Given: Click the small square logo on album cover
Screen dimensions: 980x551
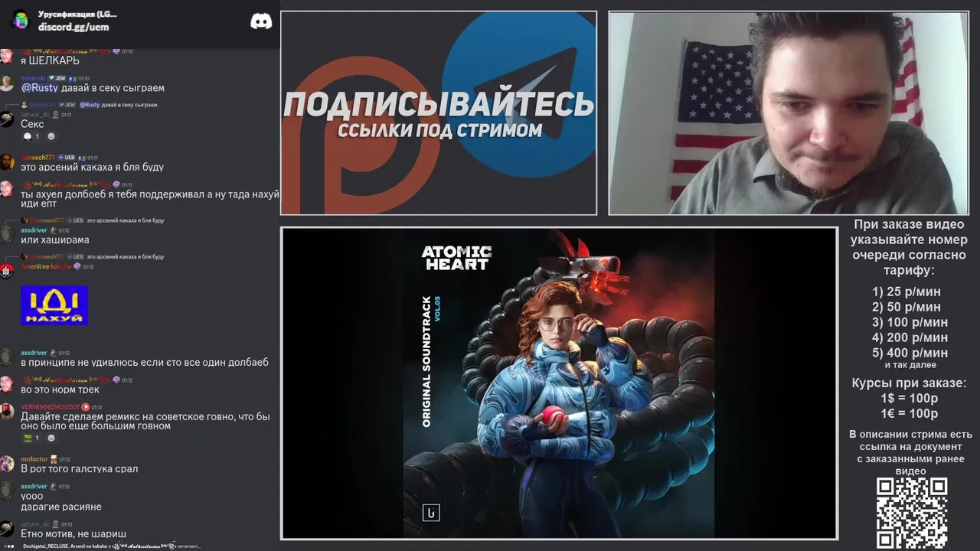Looking at the screenshot, I should coord(431,513).
